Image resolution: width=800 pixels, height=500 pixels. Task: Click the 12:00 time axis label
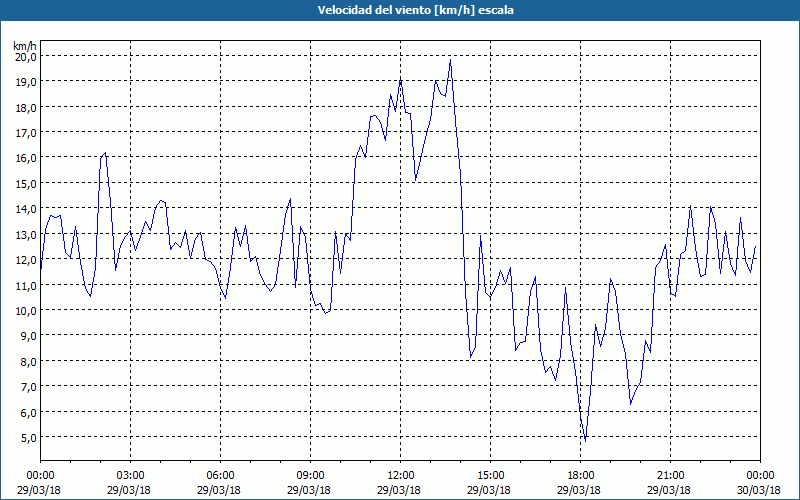click(x=401, y=476)
